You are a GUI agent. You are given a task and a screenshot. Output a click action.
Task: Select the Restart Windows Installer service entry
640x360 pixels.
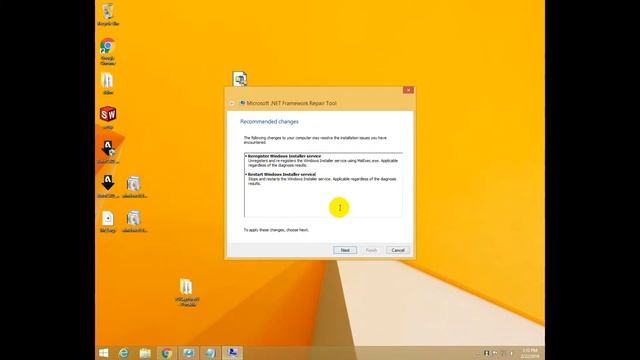282,174
